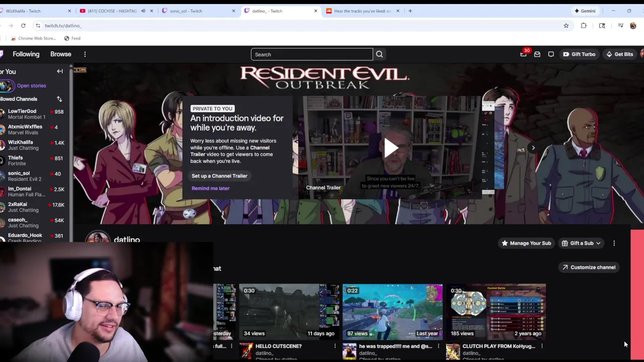This screenshot has width=644, height=362.
Task: Open whispers chat bubble icon
Action: pyautogui.click(x=551, y=54)
